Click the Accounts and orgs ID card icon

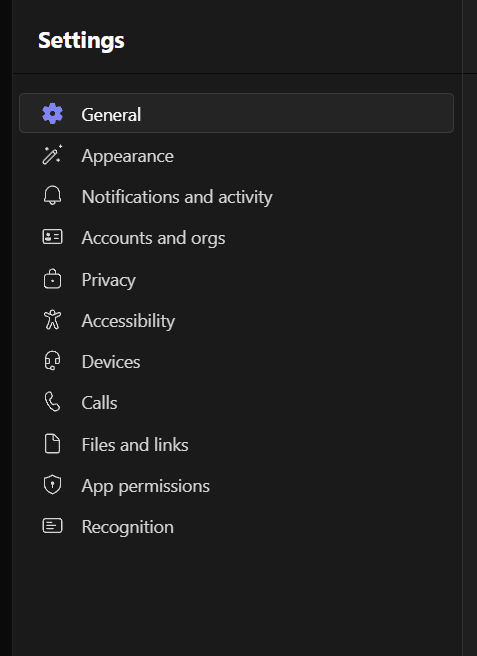[x=52, y=237]
